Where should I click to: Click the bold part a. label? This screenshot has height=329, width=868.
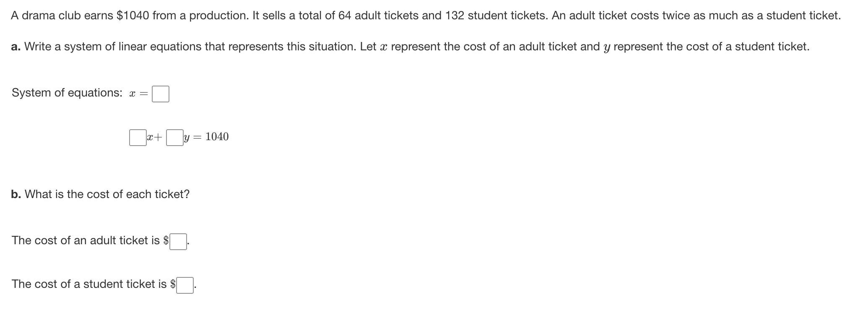[16, 47]
